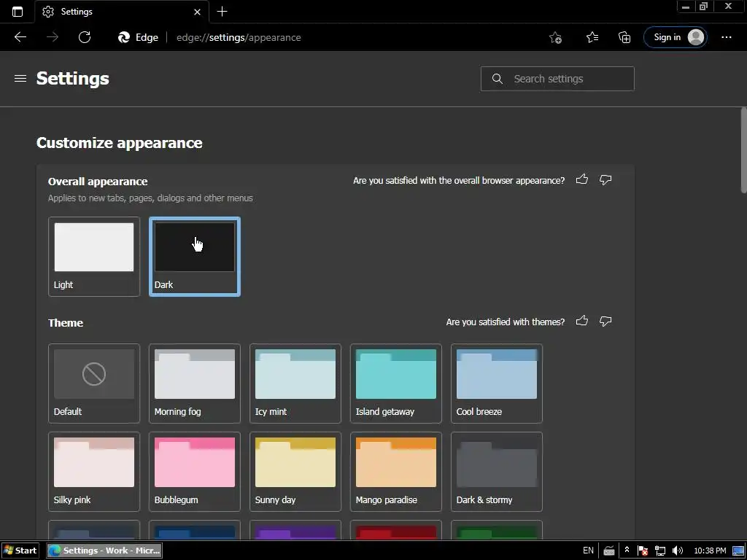
Task: Apply the Dark & stormy theme
Action: tap(496, 472)
